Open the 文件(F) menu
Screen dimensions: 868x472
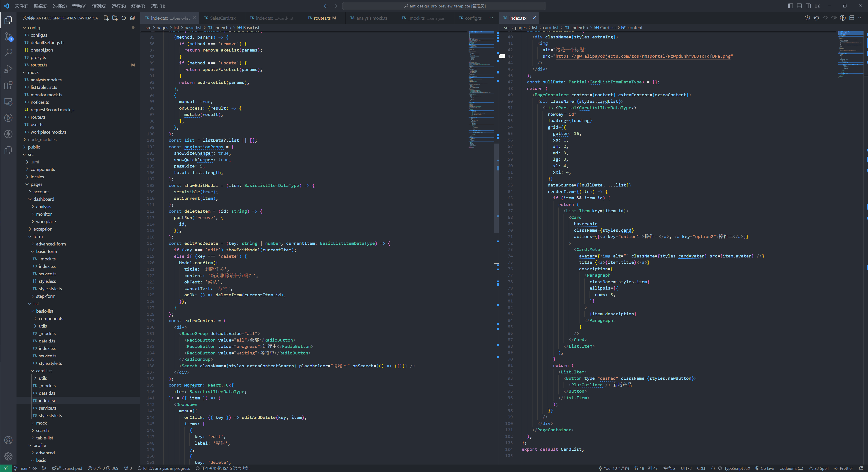[21, 6]
